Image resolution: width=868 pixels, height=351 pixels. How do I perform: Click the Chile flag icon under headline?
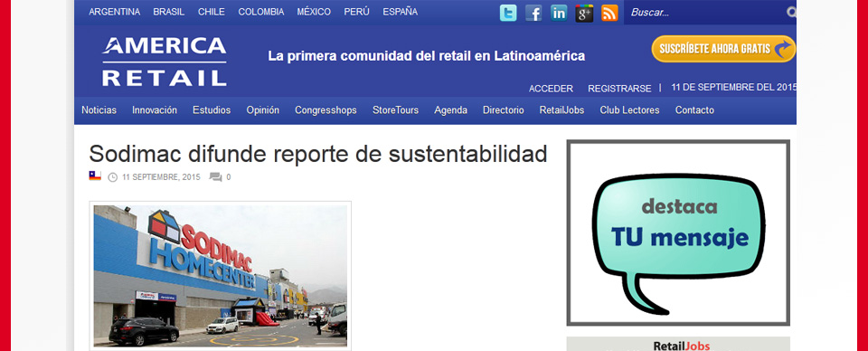pyautogui.click(x=95, y=176)
